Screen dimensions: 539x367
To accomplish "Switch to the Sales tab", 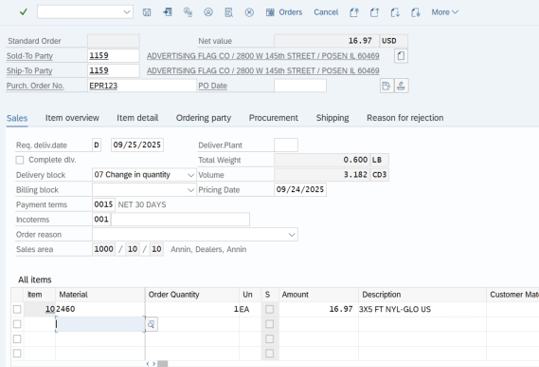I will point(17,118).
